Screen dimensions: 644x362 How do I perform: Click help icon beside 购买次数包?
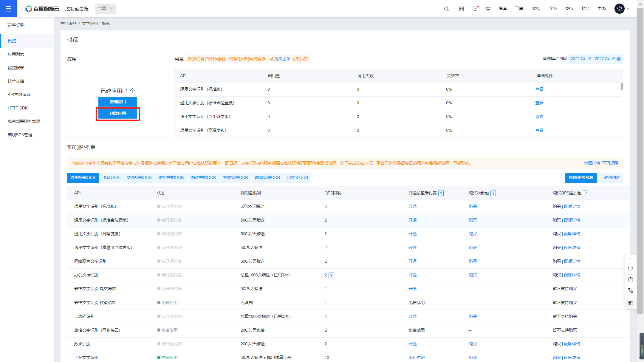pyautogui.click(x=493, y=193)
